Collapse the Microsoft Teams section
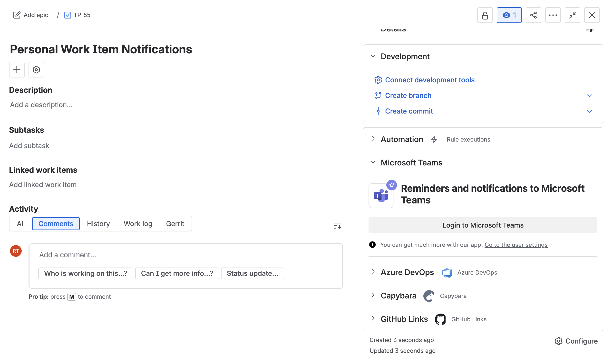Image resolution: width=603 pixels, height=364 pixels. pos(373,162)
